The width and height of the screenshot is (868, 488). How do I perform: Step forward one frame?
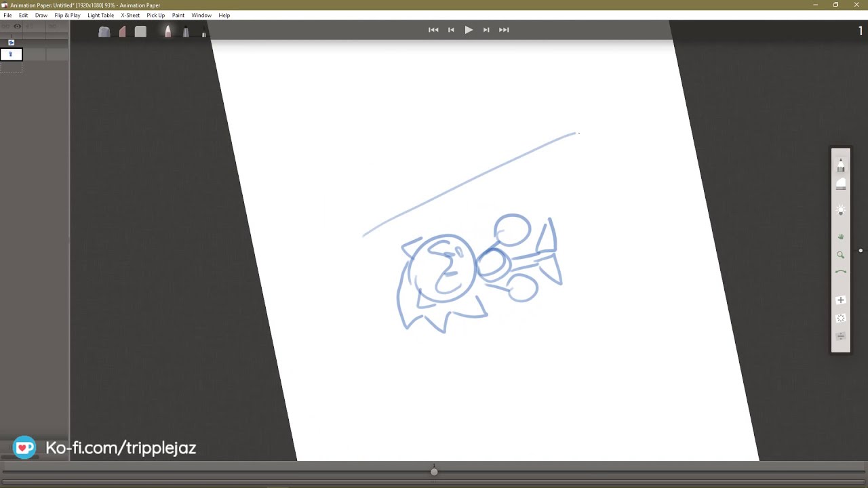[486, 30]
